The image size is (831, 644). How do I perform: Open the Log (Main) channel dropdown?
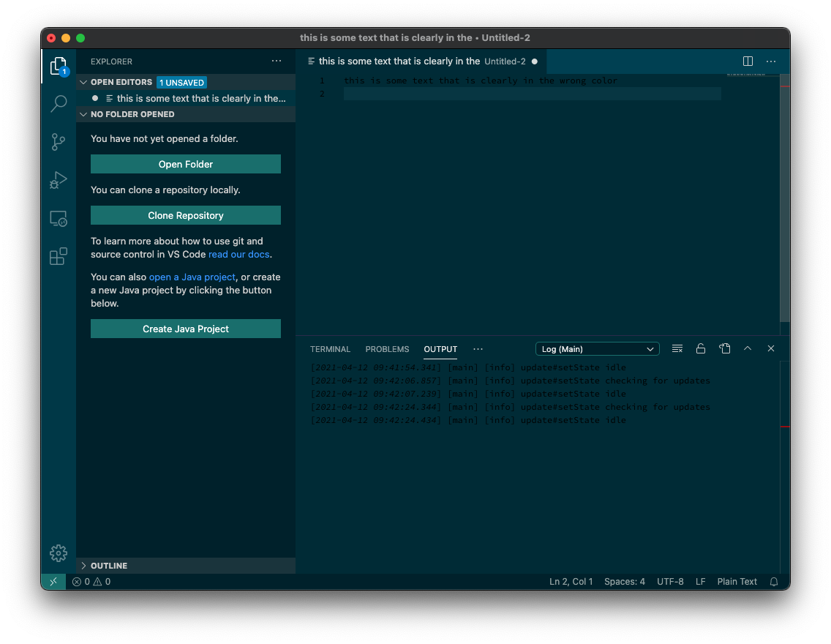click(x=597, y=348)
